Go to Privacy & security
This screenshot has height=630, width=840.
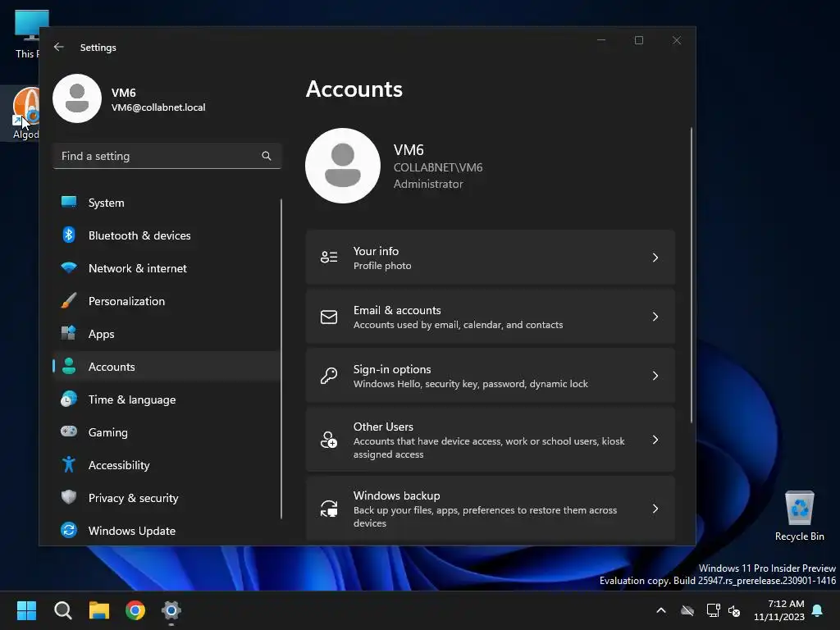tap(167, 498)
